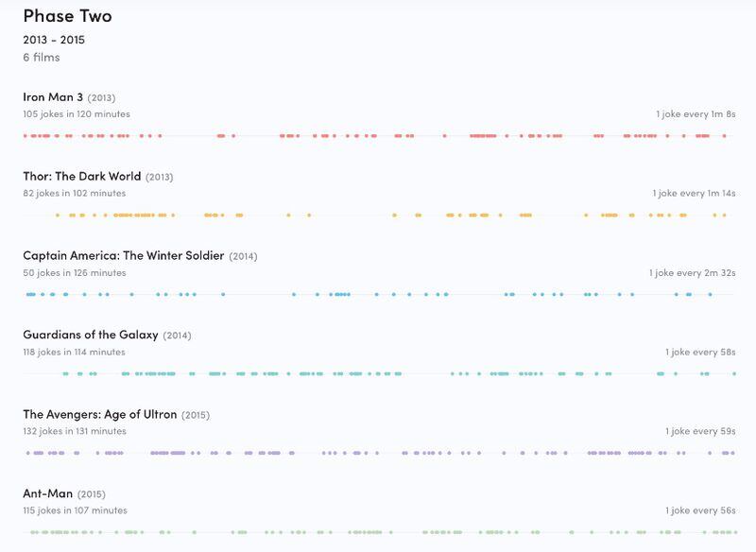Image resolution: width=756 pixels, height=552 pixels.
Task: Click 105 jokes in 120 minutes
Action: pos(77,114)
